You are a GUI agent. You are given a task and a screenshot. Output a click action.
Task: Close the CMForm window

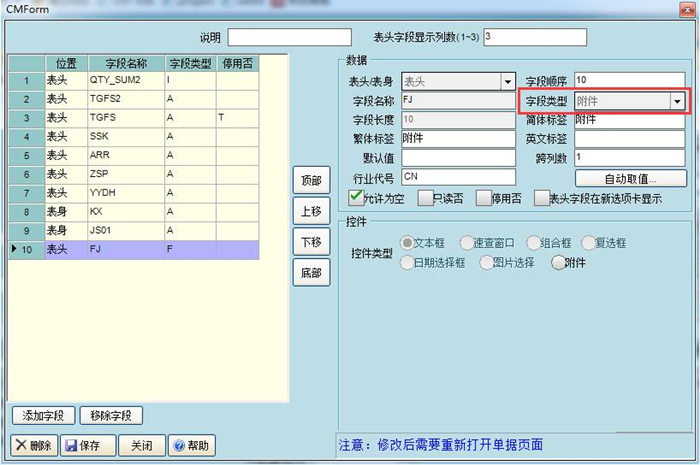tap(687, 9)
